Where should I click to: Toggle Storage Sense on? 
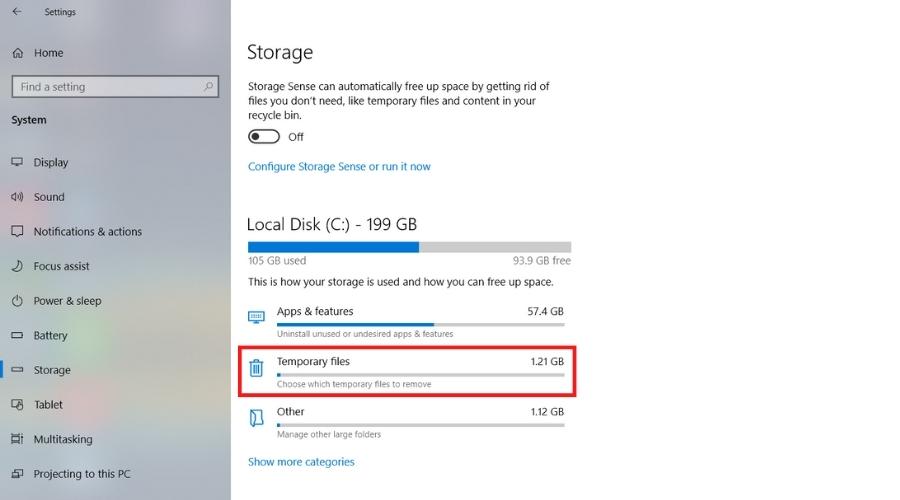tap(263, 137)
